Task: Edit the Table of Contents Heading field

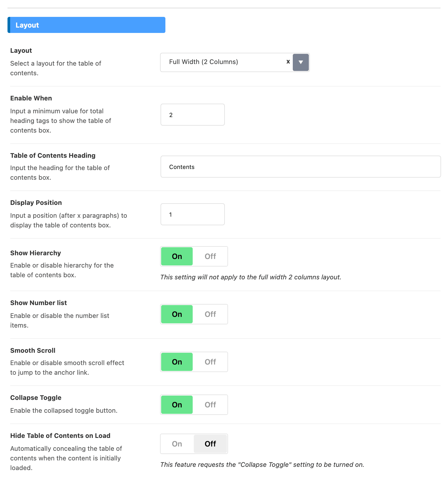Action: pos(301,167)
